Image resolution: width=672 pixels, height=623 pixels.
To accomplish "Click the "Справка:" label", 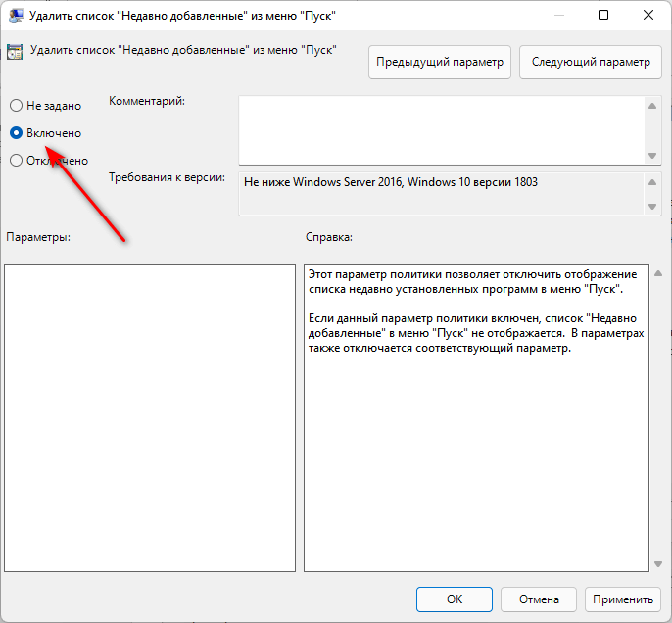I will coord(329,237).
